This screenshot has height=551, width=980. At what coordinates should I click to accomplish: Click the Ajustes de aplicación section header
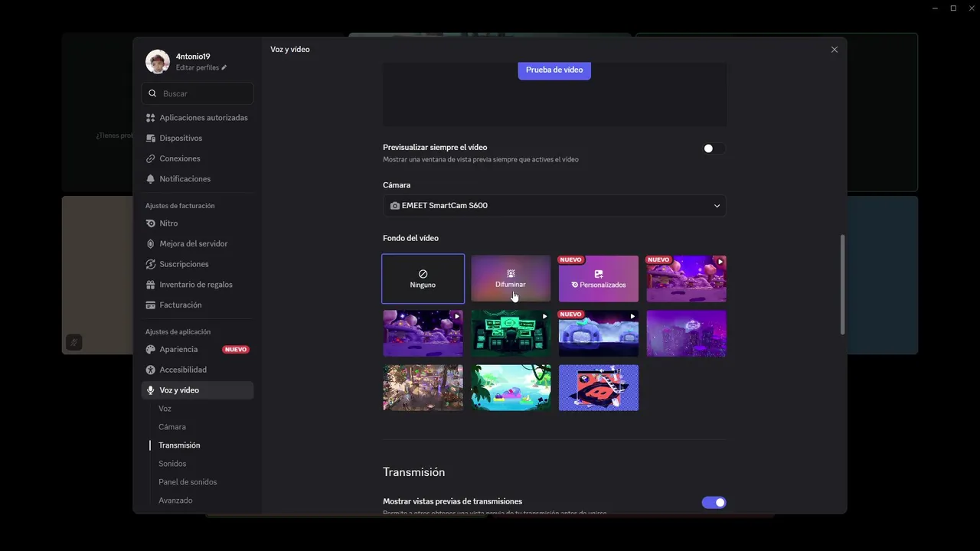tap(178, 332)
